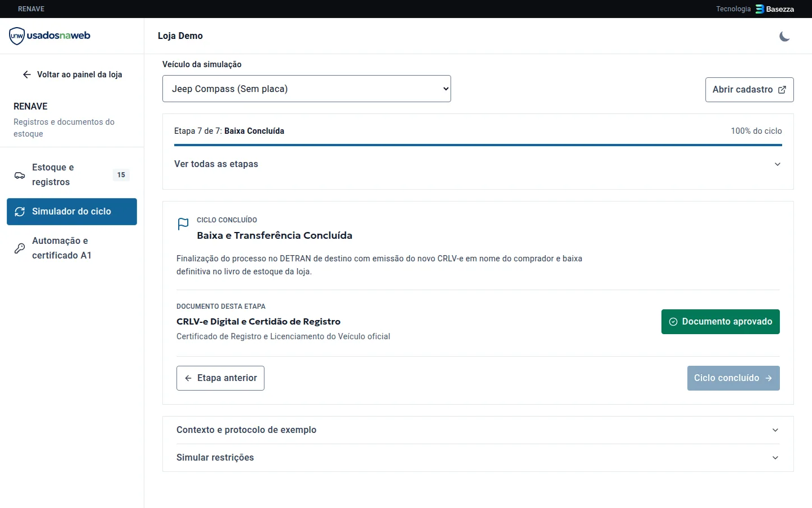Click the refresh icon on Simulador do ciclo
This screenshot has width=812, height=508.
20,212
